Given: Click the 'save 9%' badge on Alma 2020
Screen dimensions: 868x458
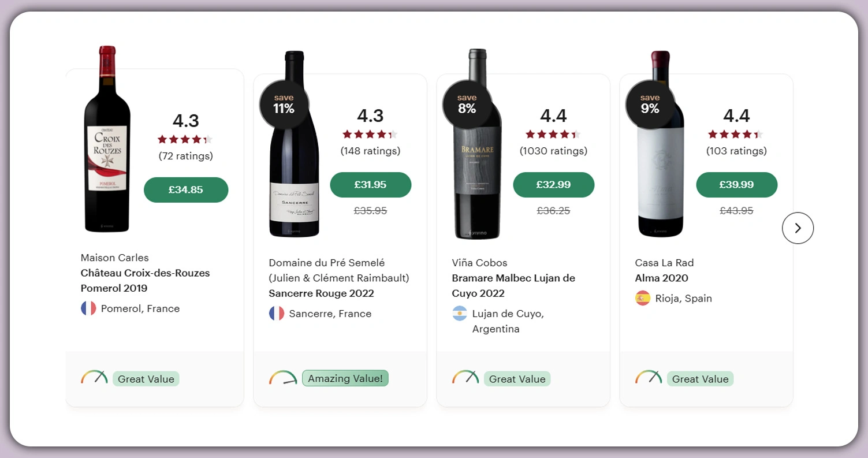Looking at the screenshot, I should pyautogui.click(x=650, y=104).
